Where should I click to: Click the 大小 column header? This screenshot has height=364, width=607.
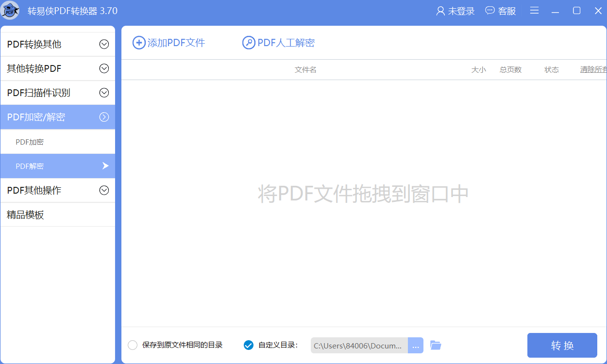pyautogui.click(x=478, y=70)
